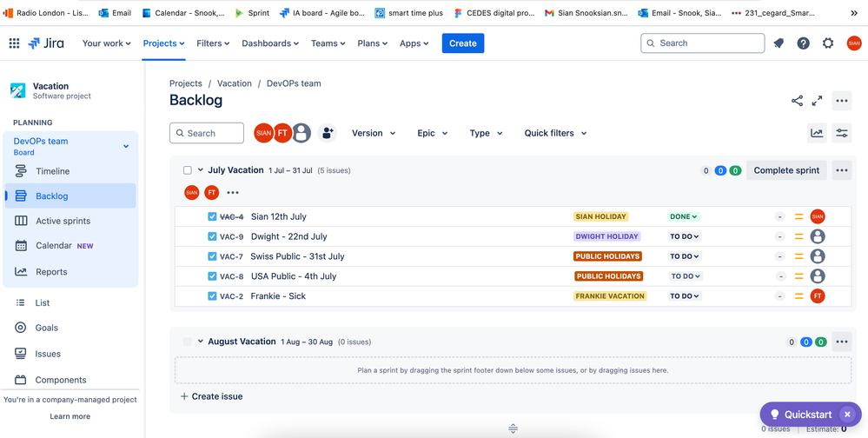Click the backlog Search field
Screen dimensions: 868x438
pyautogui.click(x=207, y=133)
